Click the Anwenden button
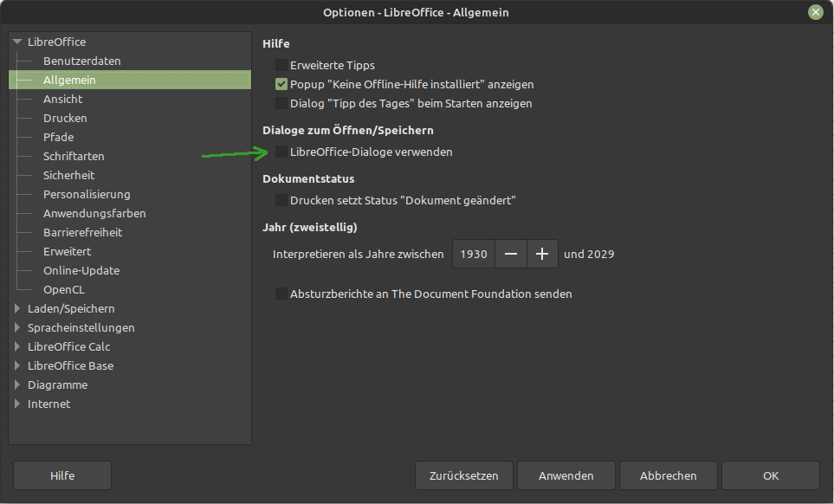The height and width of the screenshot is (504, 834). (x=566, y=475)
